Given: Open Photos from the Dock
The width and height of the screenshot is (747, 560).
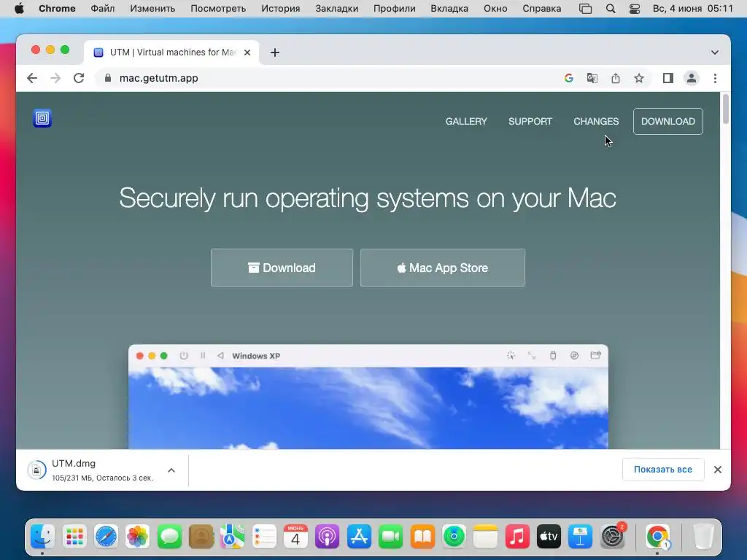Looking at the screenshot, I should (x=138, y=537).
